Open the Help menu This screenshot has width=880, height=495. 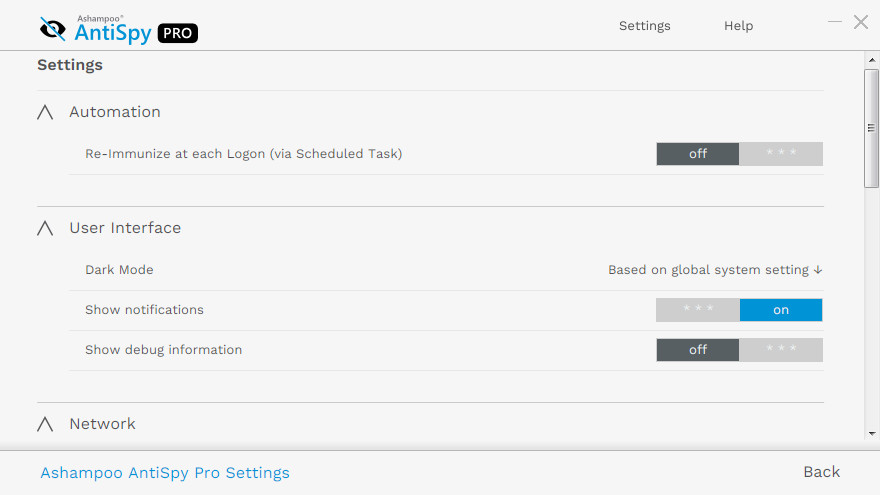738,26
